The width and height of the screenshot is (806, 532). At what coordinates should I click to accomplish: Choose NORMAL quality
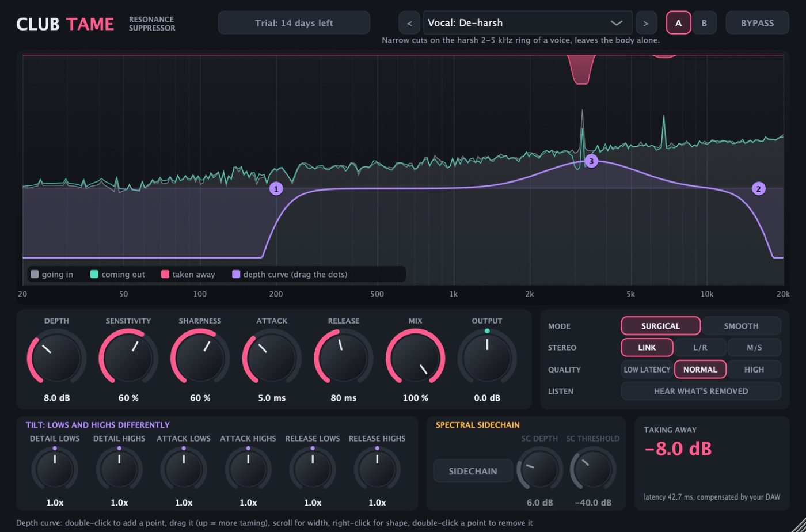[700, 370]
